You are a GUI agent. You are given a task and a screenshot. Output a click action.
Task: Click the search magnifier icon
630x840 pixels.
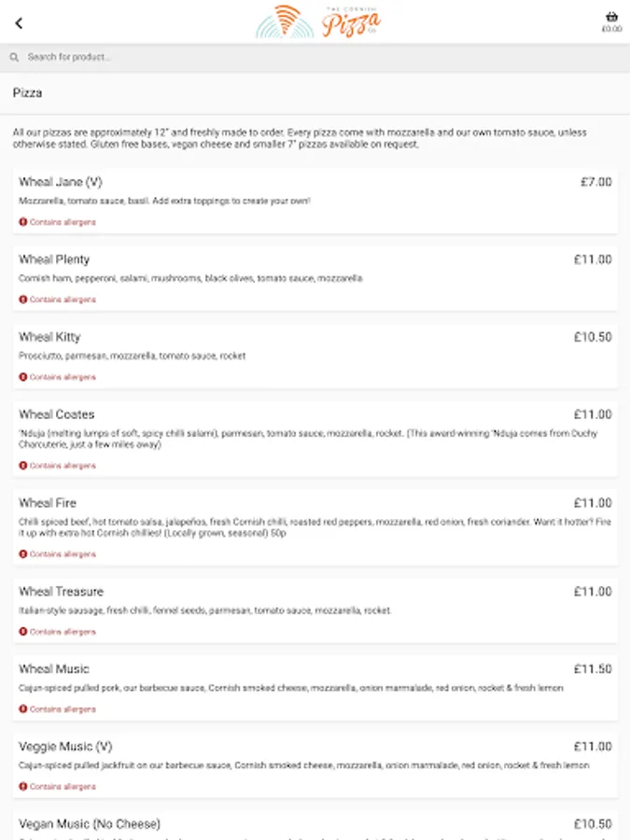(15, 58)
